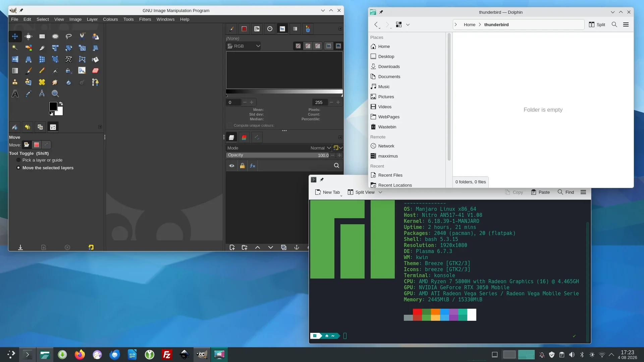
Task: Click the foreground black colour swatch
Action: tap(53, 106)
